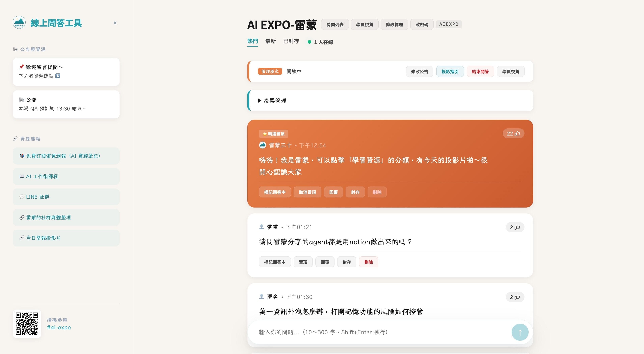Open the 已封存 tab
This screenshot has height=354, width=644.
pos(291,41)
